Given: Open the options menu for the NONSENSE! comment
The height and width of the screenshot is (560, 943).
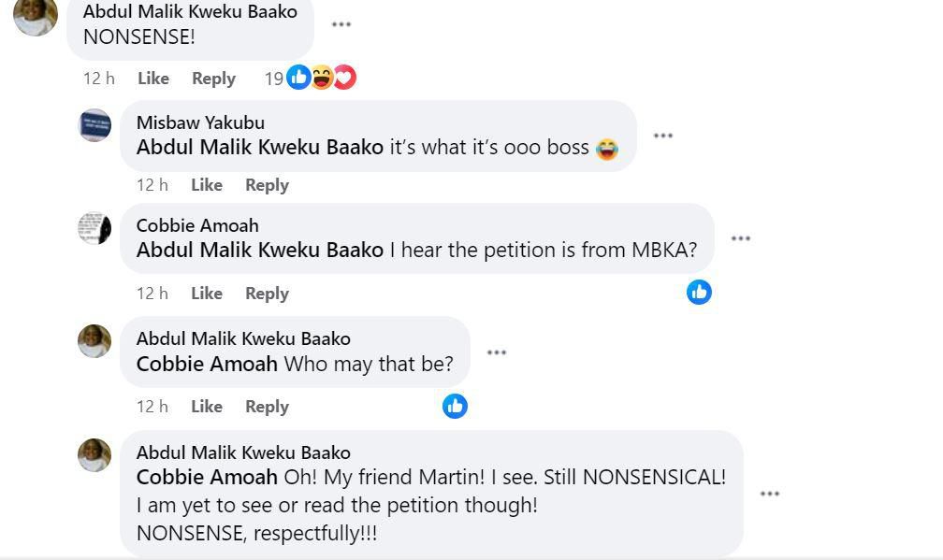Looking at the screenshot, I should (x=341, y=24).
